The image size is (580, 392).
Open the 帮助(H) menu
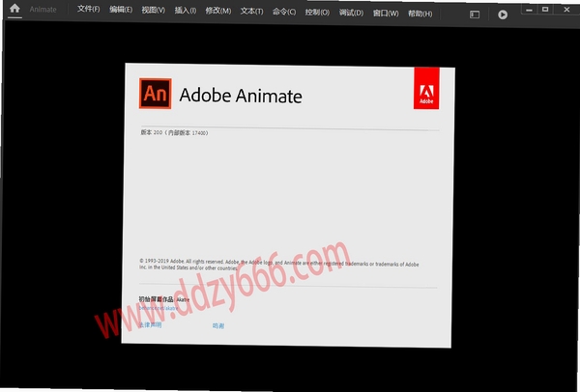click(x=420, y=14)
